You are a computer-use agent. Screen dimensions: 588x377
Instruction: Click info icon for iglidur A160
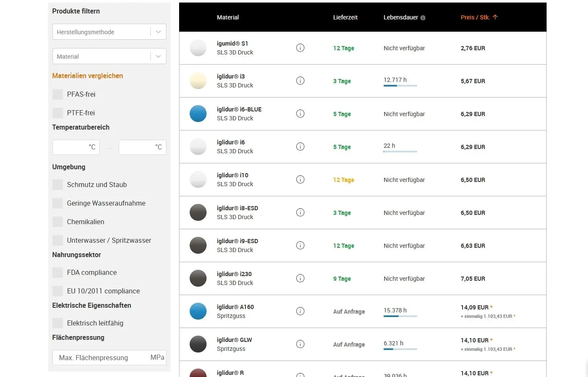point(300,311)
